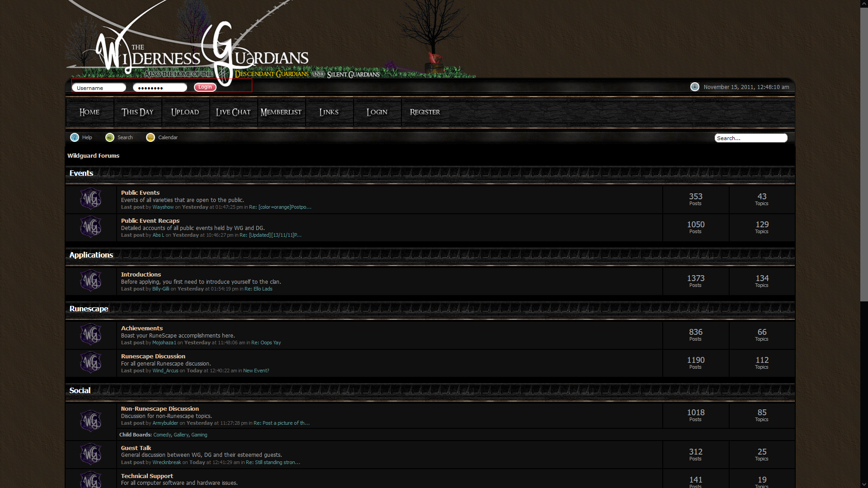Open the Non-Runescape Discussion board

click(160, 408)
